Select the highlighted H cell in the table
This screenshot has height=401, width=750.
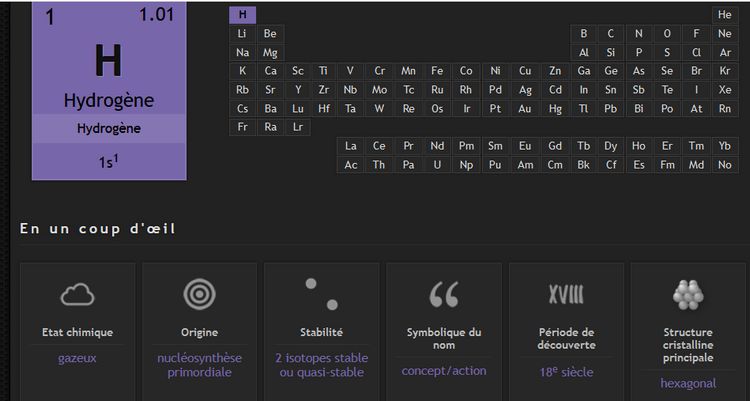[243, 15]
